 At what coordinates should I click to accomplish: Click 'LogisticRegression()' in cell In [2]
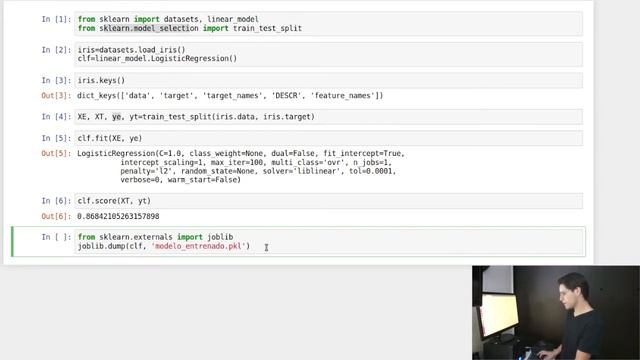click(194, 58)
